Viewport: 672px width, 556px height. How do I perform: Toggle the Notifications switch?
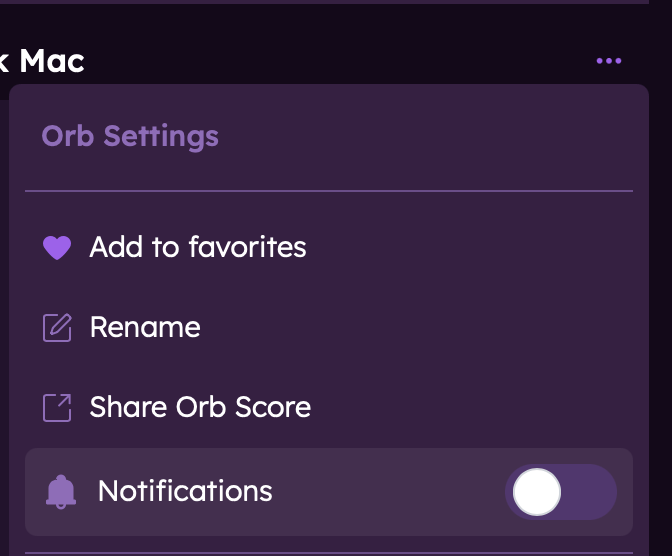coord(560,492)
